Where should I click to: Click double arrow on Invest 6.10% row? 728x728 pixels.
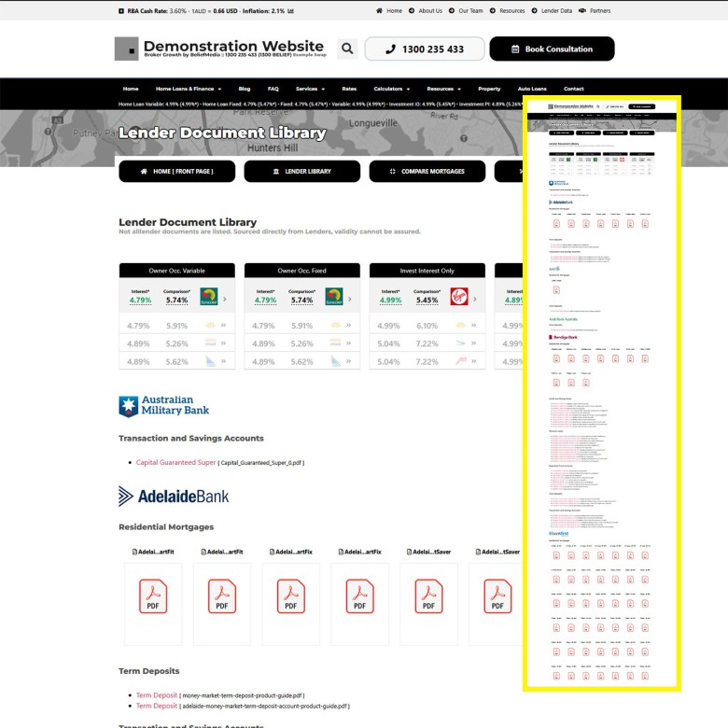tap(473, 326)
